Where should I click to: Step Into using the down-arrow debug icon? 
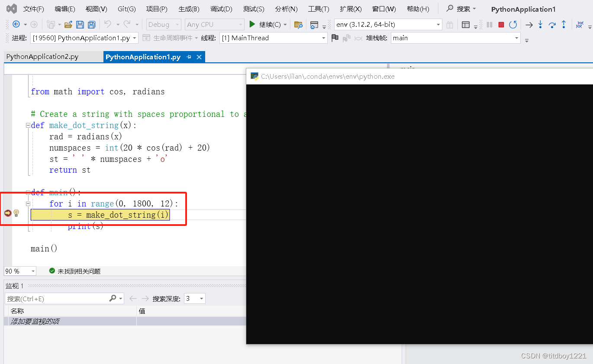pos(540,24)
